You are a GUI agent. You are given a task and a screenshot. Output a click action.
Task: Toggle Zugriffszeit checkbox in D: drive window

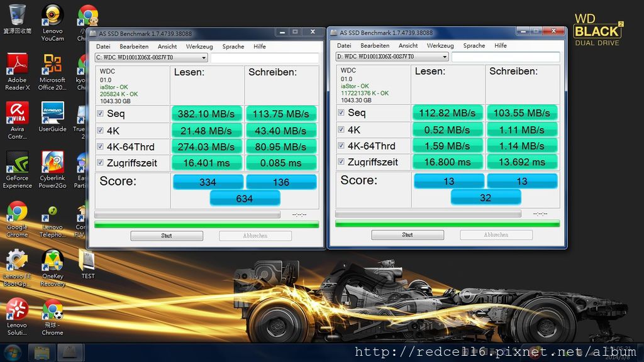341,162
